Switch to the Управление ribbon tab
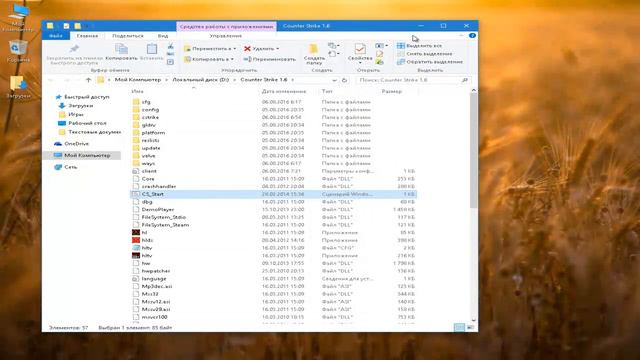640x360 pixels. click(226, 36)
